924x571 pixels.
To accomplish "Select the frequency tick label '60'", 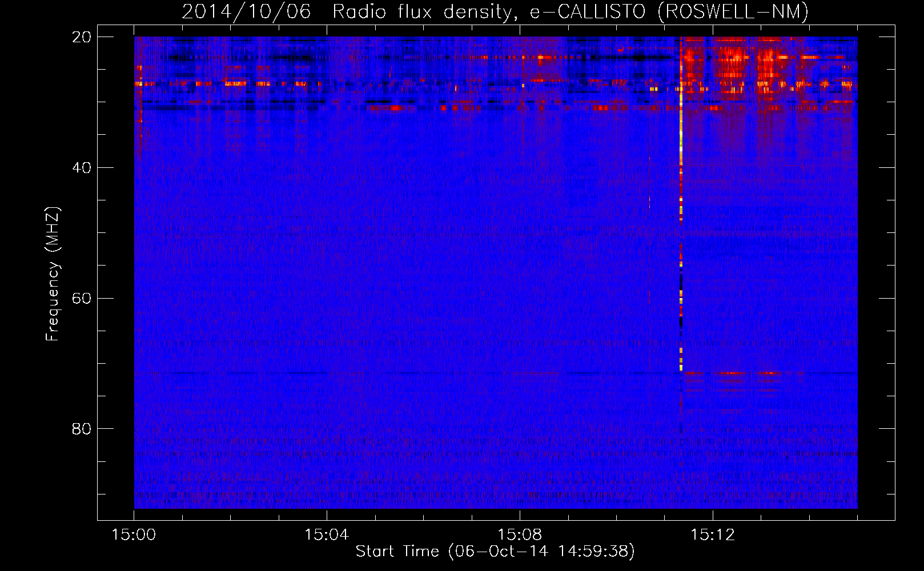I will point(82,298).
